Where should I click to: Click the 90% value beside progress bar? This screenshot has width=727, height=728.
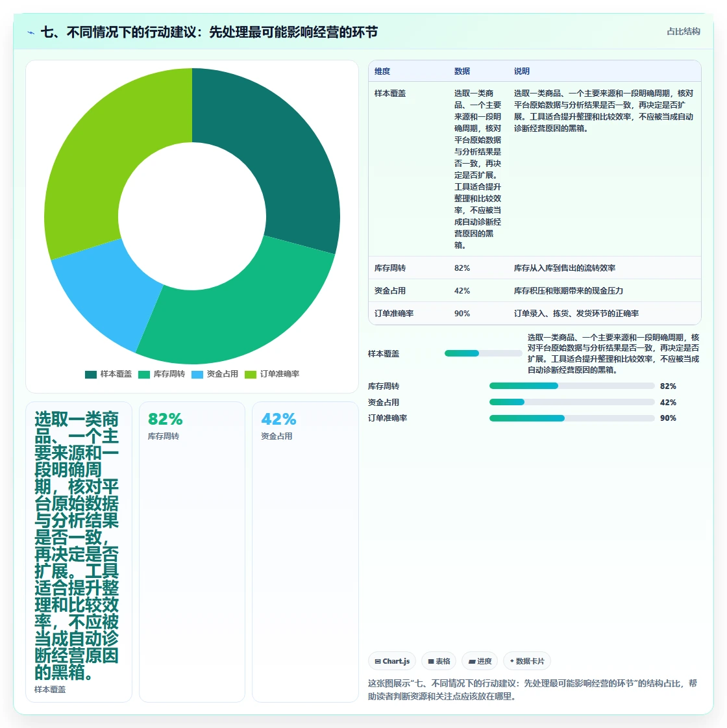[668, 418]
